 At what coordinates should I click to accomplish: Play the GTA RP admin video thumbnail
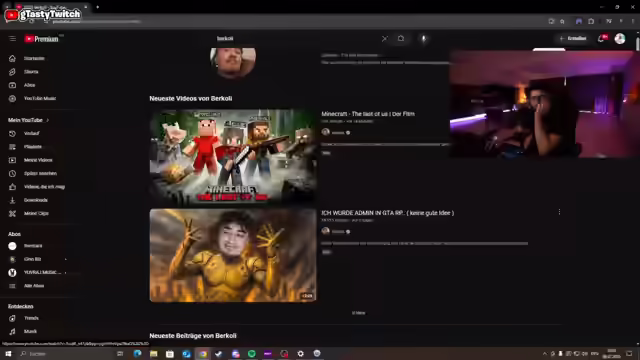tap(233, 256)
